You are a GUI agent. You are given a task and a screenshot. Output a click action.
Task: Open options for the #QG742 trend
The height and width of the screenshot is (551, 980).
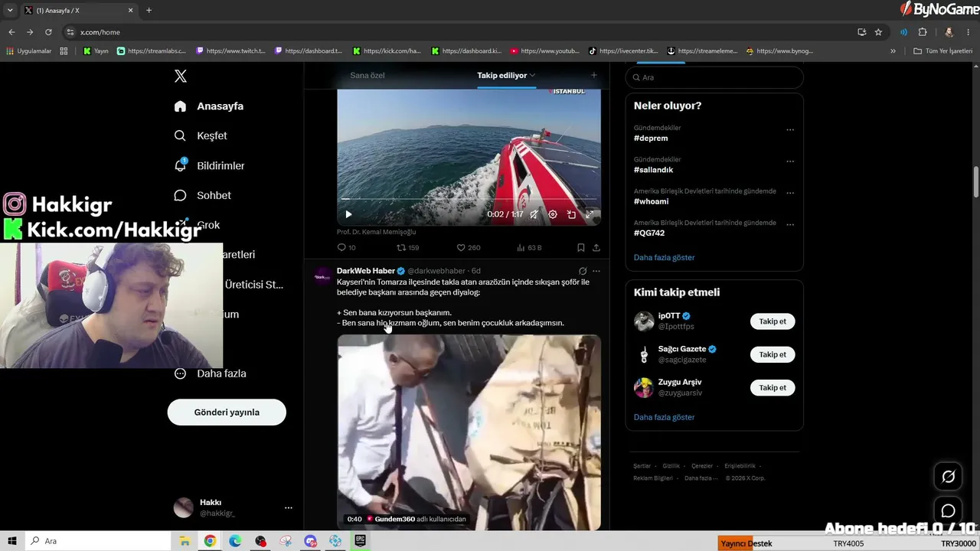(x=790, y=224)
